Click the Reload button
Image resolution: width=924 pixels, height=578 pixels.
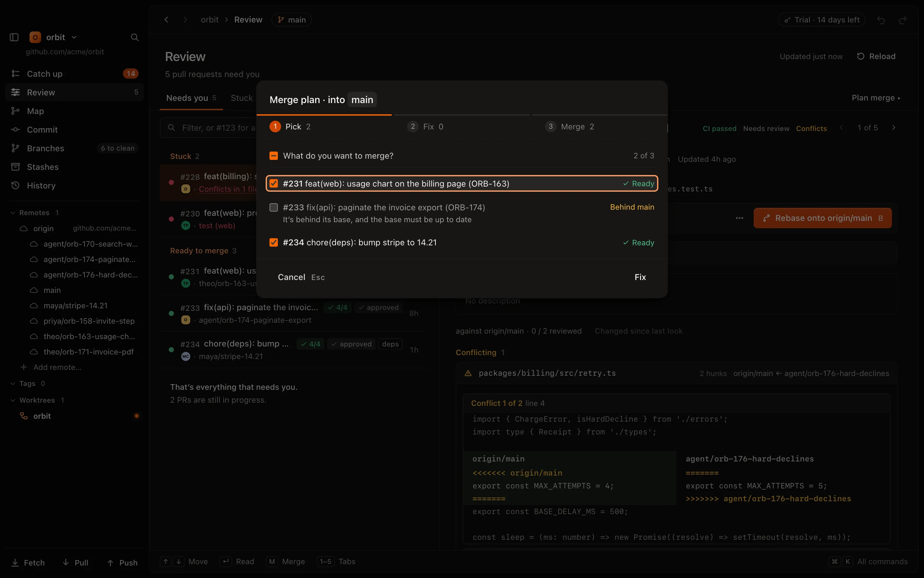click(876, 56)
